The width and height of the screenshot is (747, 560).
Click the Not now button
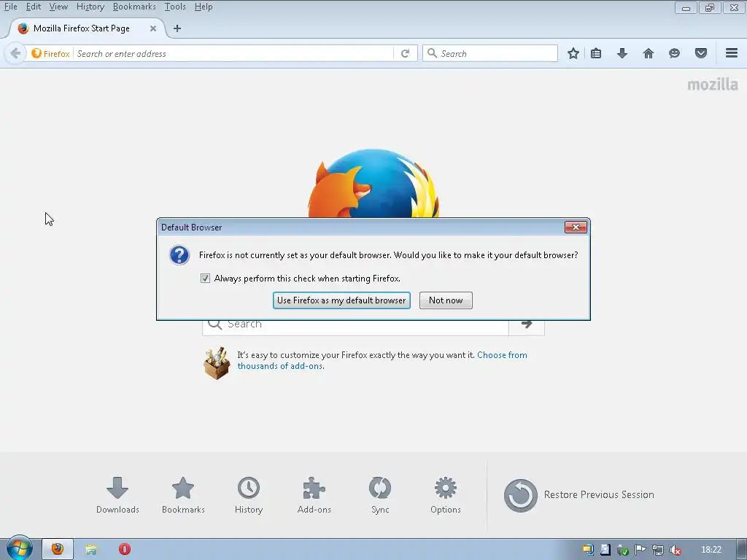tap(446, 300)
